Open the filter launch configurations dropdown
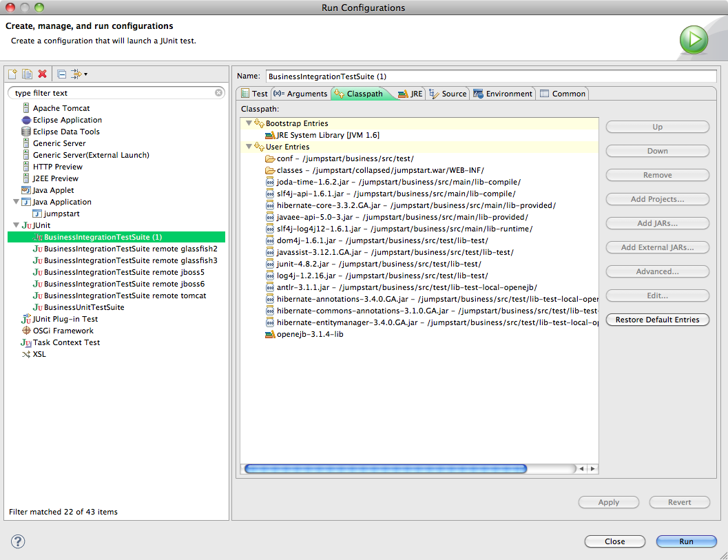This screenshot has width=728, height=560. point(79,74)
